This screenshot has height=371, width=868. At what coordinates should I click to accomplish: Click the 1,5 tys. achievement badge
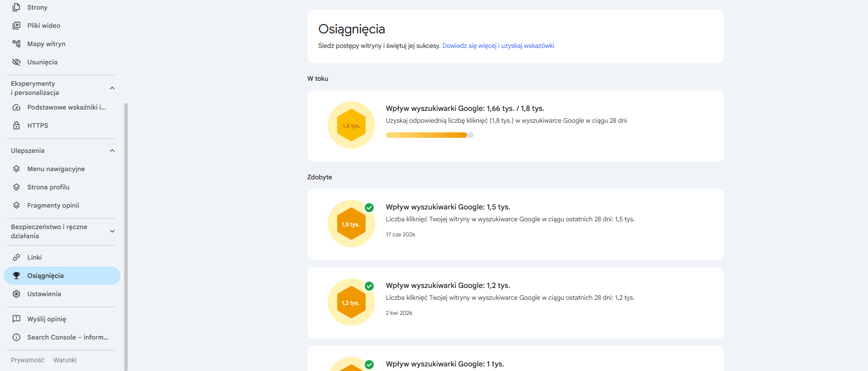point(351,224)
